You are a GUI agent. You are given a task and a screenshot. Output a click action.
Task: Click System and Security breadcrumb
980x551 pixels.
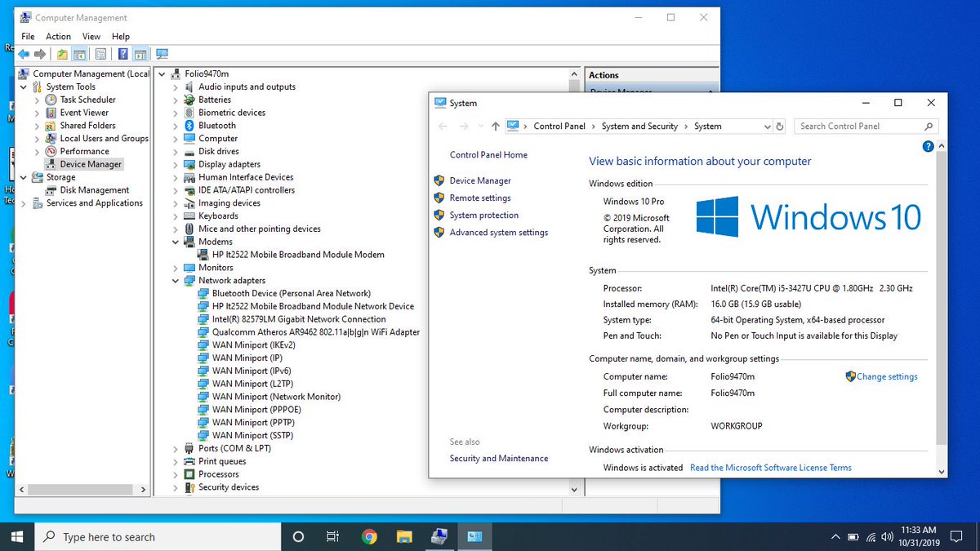tap(639, 127)
